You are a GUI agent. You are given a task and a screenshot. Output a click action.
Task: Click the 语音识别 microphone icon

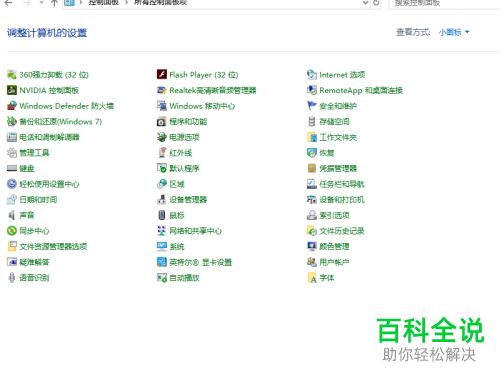(12, 278)
